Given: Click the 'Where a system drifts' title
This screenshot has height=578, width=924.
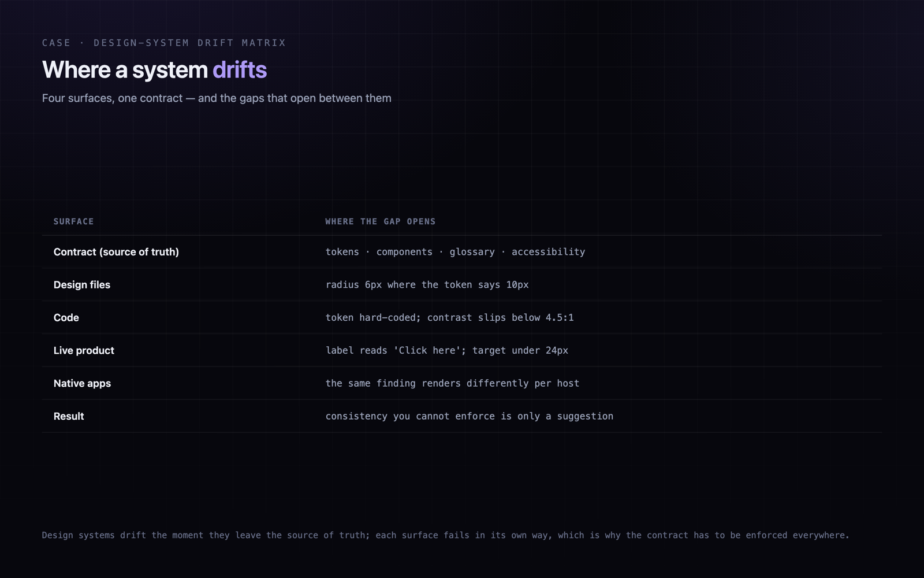Looking at the screenshot, I should (154, 70).
